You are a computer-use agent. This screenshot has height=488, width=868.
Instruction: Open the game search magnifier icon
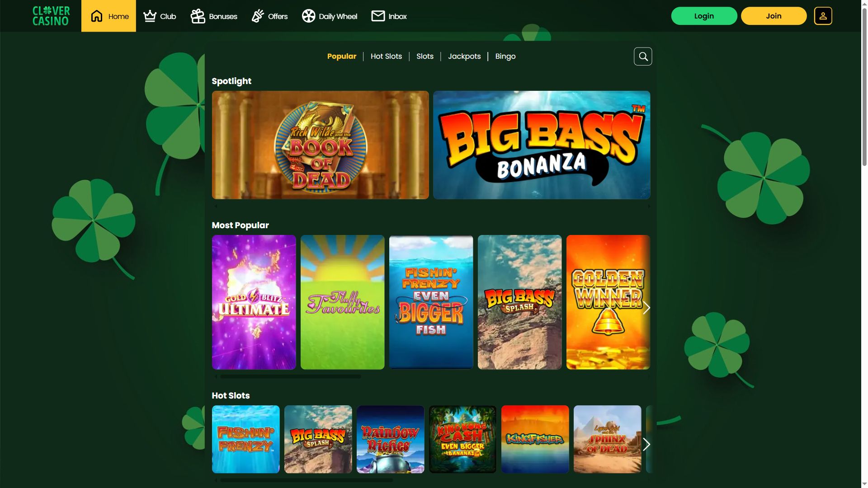(643, 56)
